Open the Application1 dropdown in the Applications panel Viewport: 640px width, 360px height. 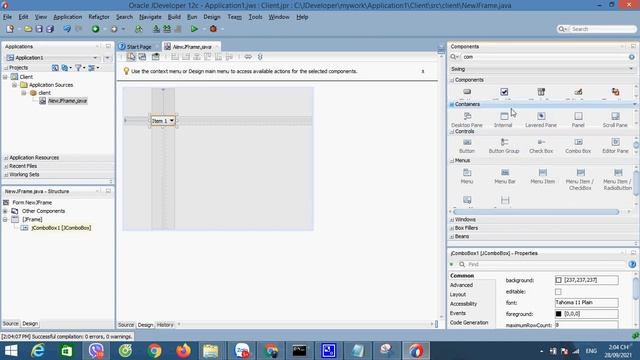point(95,58)
